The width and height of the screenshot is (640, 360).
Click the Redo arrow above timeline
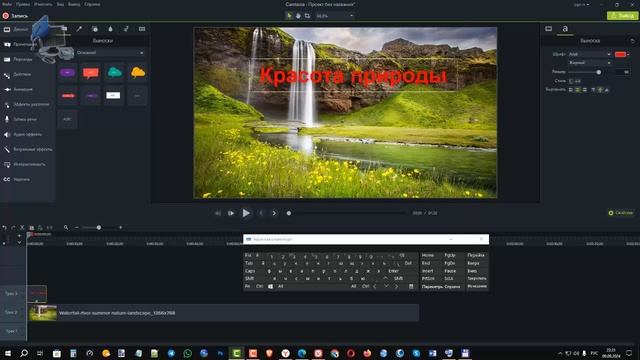(x=13, y=227)
